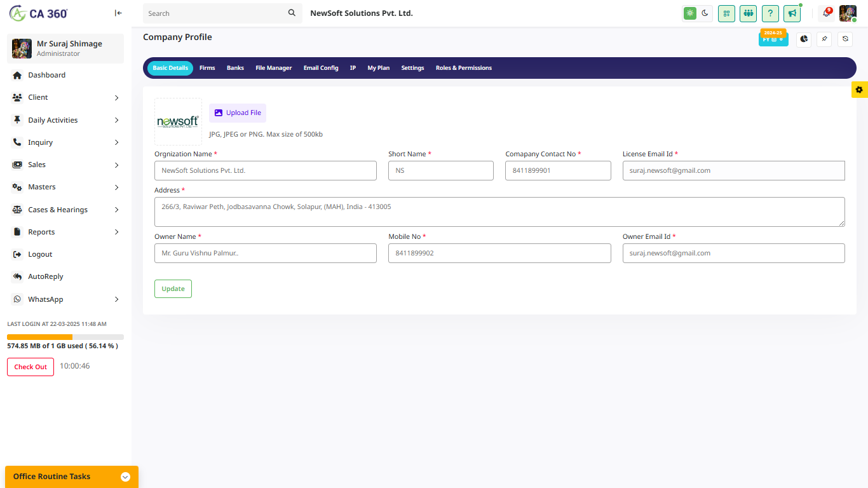Open the announcements megaphone icon
This screenshot has width=868, height=488.
[x=792, y=13]
